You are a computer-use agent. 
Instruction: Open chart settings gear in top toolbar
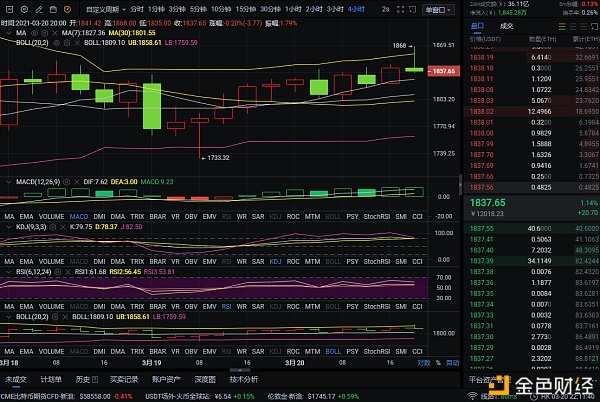coord(24,9)
